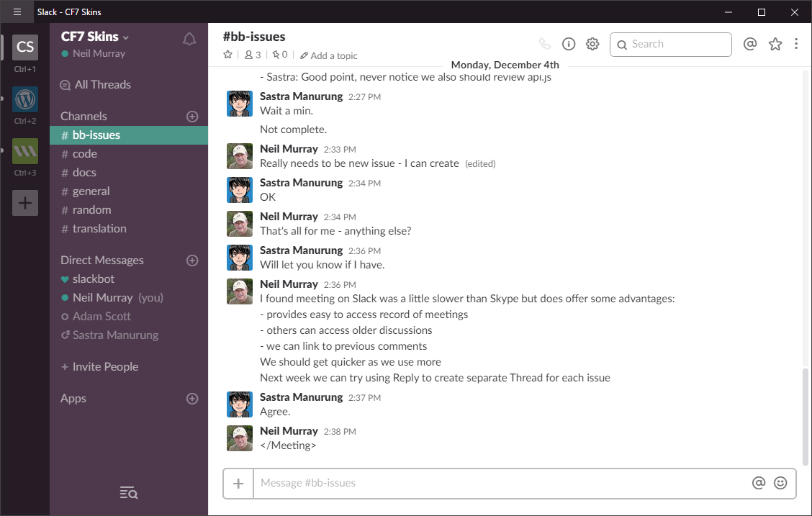The width and height of the screenshot is (812, 516).
Task: Switch to the #general channel
Action: [x=91, y=191]
